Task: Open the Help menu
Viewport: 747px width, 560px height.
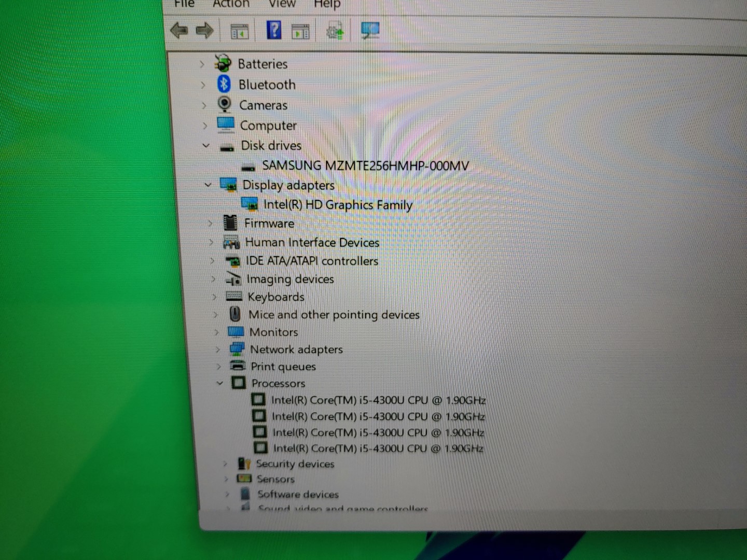Action: [327, 4]
